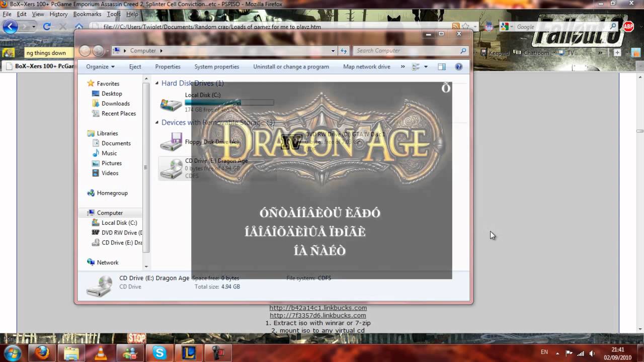Image resolution: width=644 pixels, height=362 pixels.
Task: Open Skype from the taskbar
Action: click(159, 353)
